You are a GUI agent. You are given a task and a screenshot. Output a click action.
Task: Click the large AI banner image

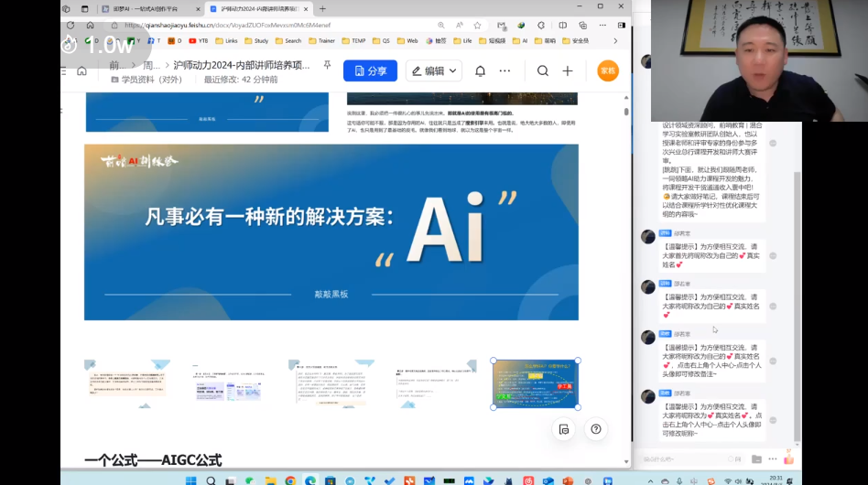[331, 232]
